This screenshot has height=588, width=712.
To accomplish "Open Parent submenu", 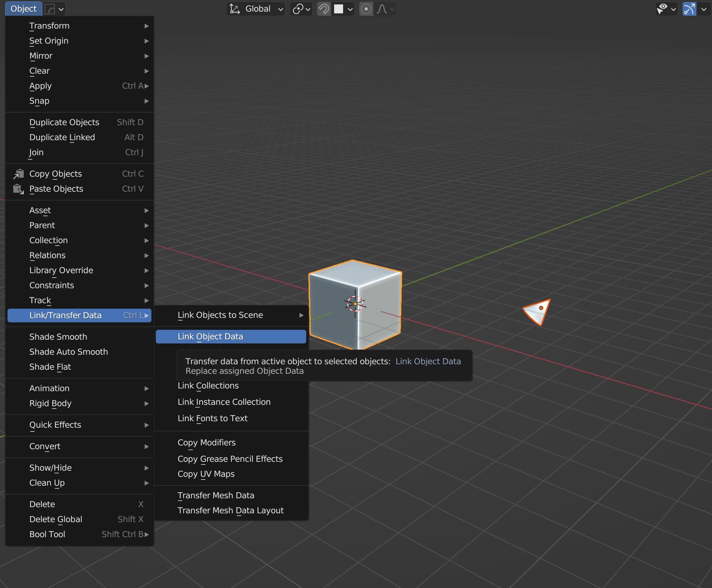I will [79, 225].
